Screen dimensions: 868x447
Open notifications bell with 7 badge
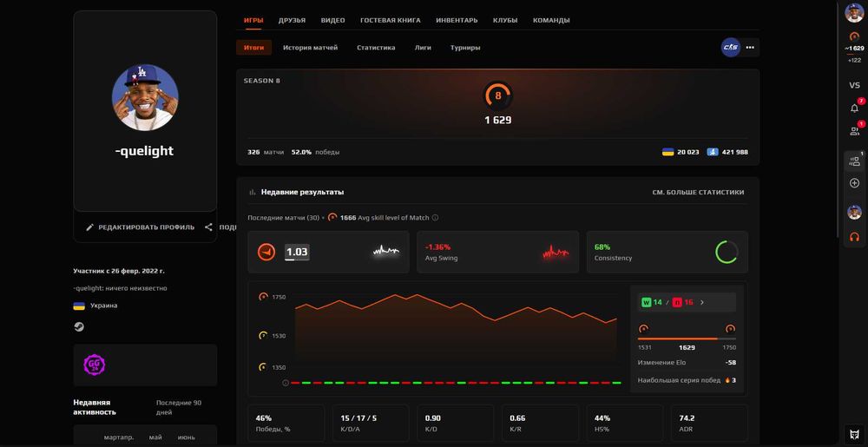pyautogui.click(x=854, y=108)
